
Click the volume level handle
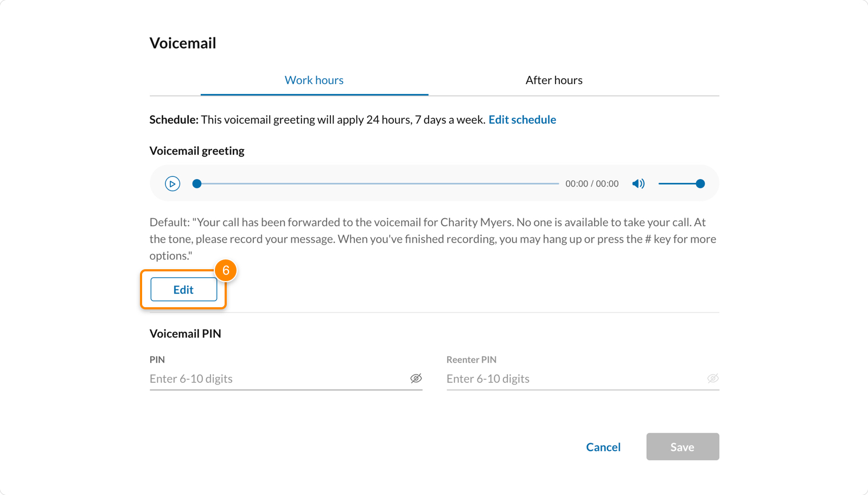pyautogui.click(x=701, y=183)
